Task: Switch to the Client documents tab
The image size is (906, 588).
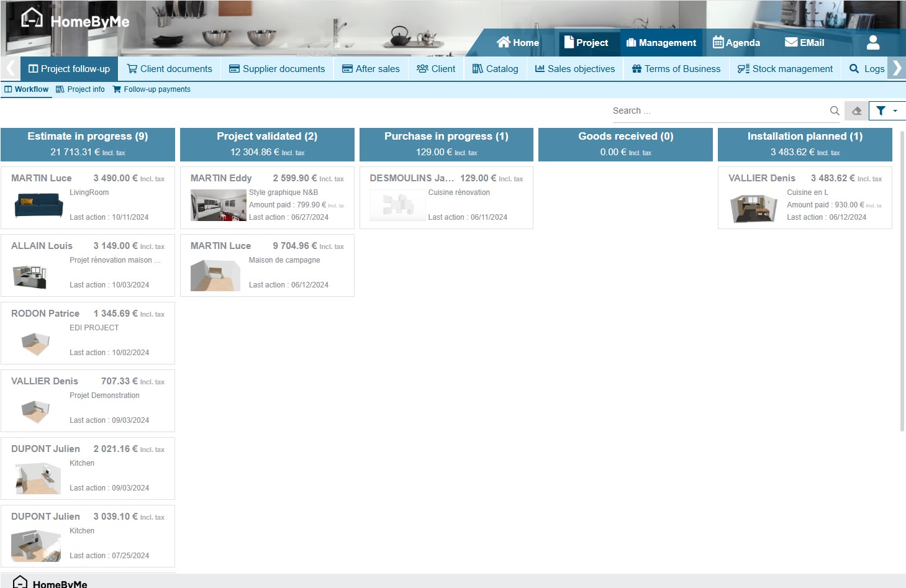Action: coord(170,69)
